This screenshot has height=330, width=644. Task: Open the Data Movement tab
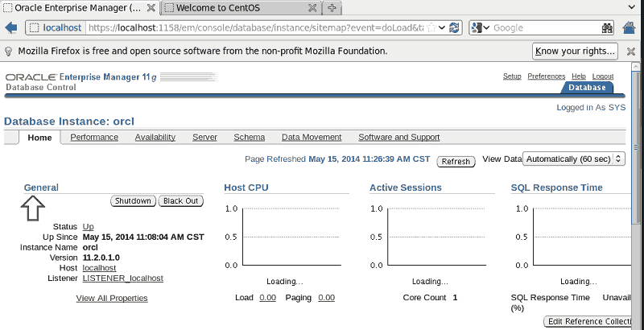pos(312,137)
